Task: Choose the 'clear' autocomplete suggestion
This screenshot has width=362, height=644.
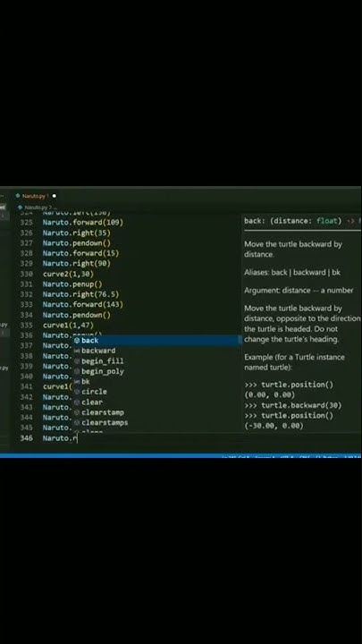Action: point(156,402)
